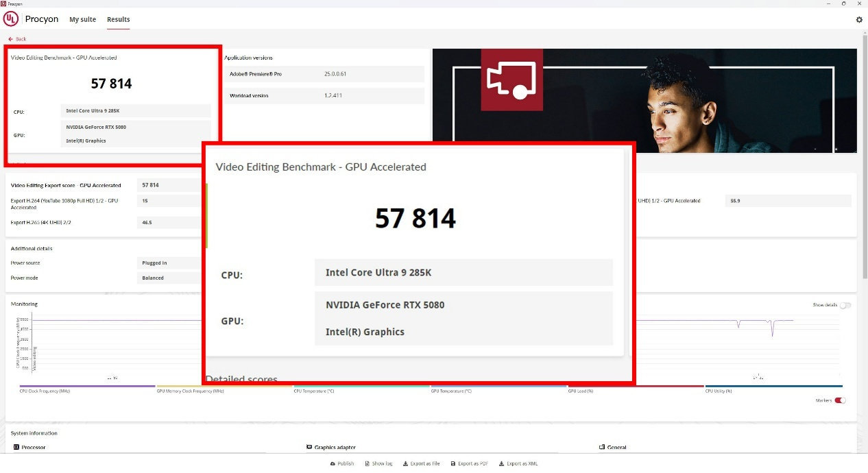Click the CPU Temperature (°C) legend
This screenshot has width=868, height=473.
(x=314, y=391)
